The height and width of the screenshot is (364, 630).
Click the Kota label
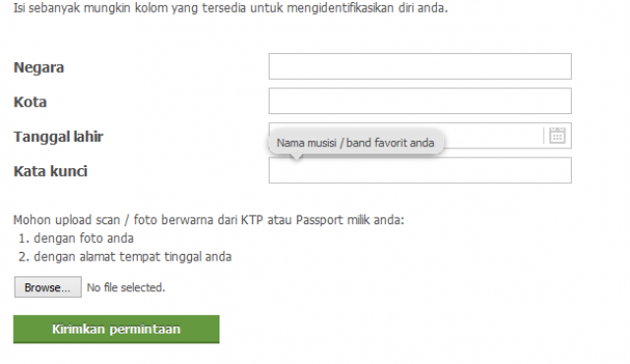pos(31,102)
